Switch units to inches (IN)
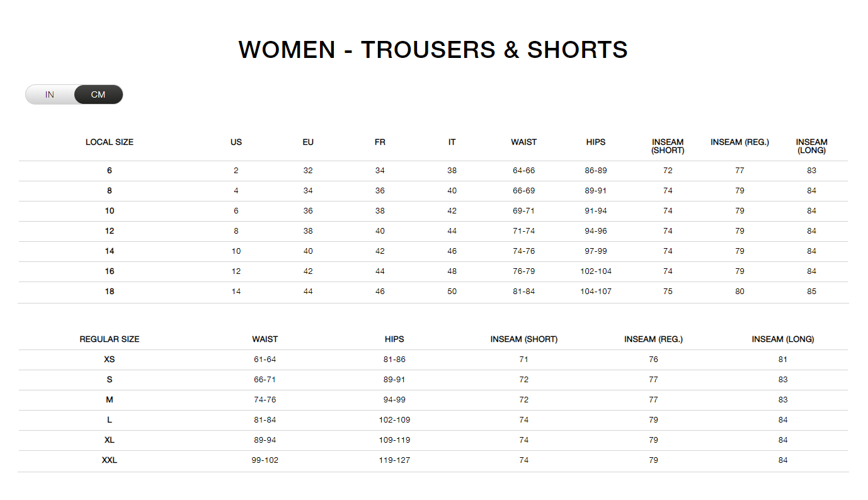This screenshot has height=500, width=868. [x=50, y=95]
